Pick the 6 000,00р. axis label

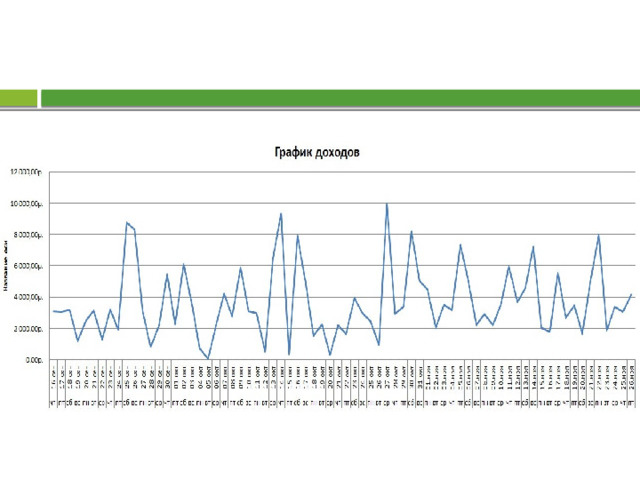27,266
